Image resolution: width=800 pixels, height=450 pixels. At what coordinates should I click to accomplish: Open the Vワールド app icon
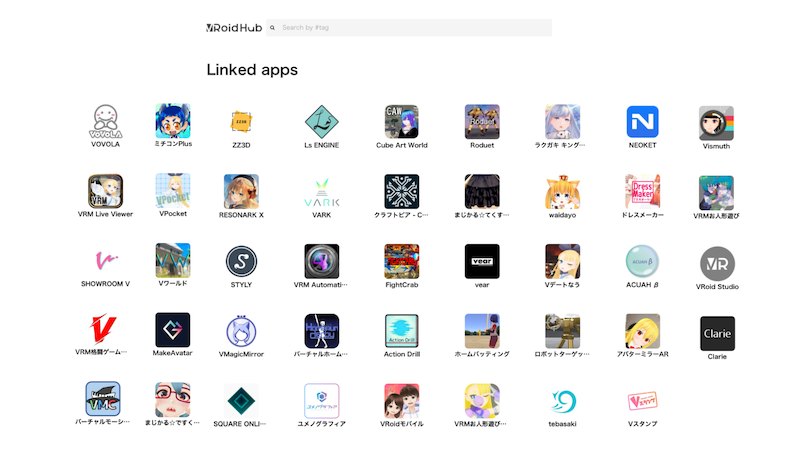point(173,260)
